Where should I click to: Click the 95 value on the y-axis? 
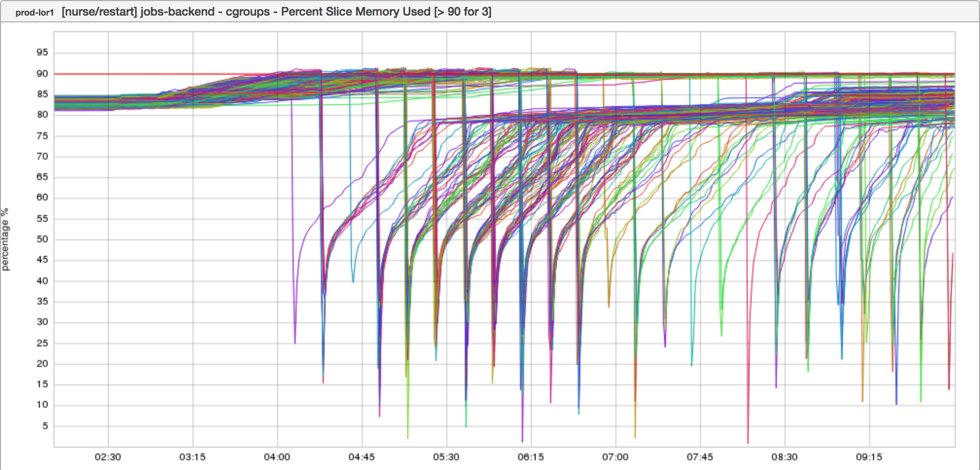click(x=42, y=53)
